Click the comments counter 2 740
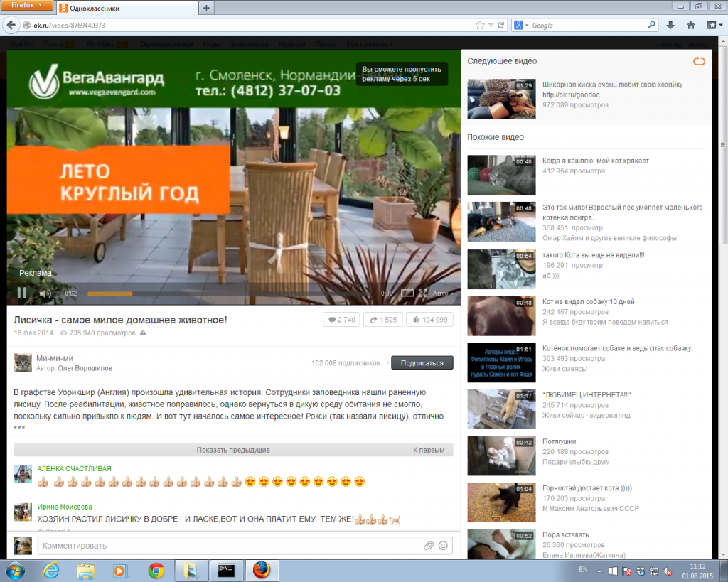The height and width of the screenshot is (582, 728). pyautogui.click(x=341, y=320)
